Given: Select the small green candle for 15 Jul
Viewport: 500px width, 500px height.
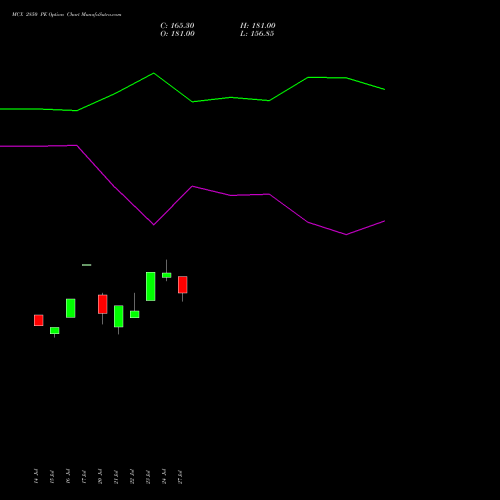Looking at the screenshot, I should click(x=55, y=330).
